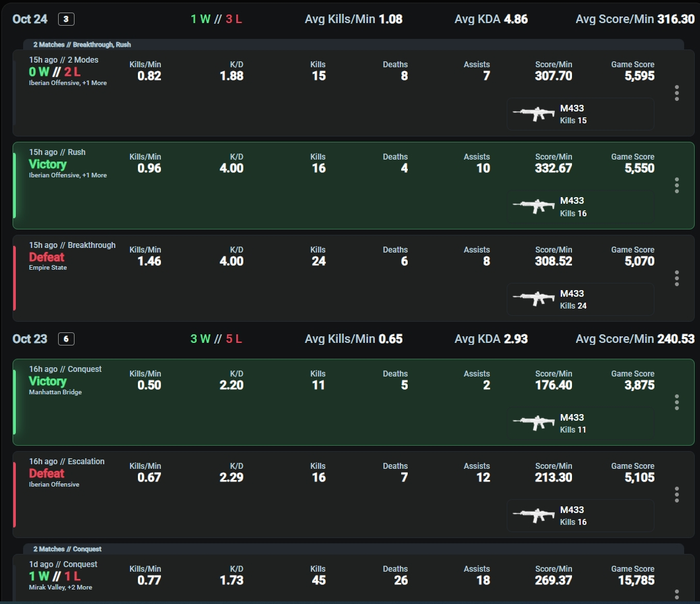Click Avg Kills/Min 1.08 for Oct 24
The height and width of the screenshot is (604, 700).
tap(354, 19)
